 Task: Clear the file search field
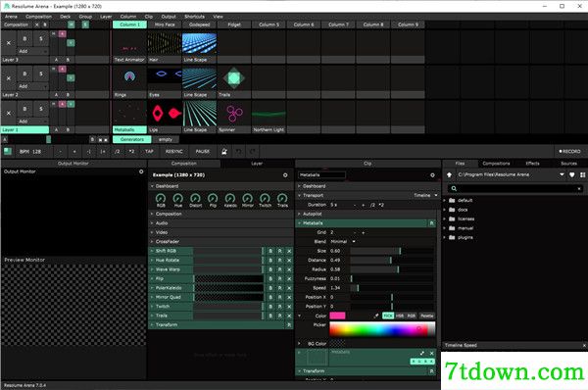click(x=579, y=188)
